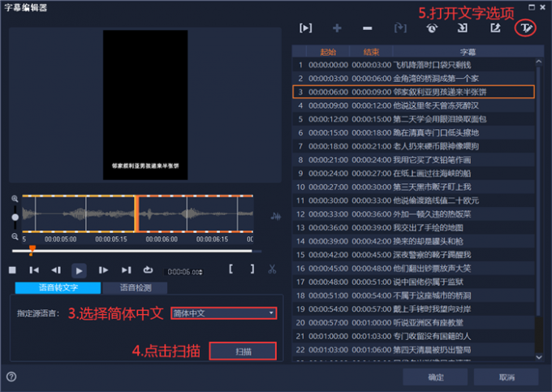The height and width of the screenshot is (392, 552).
Task: Zoom out on the waveform timeline
Action: click(x=15, y=236)
